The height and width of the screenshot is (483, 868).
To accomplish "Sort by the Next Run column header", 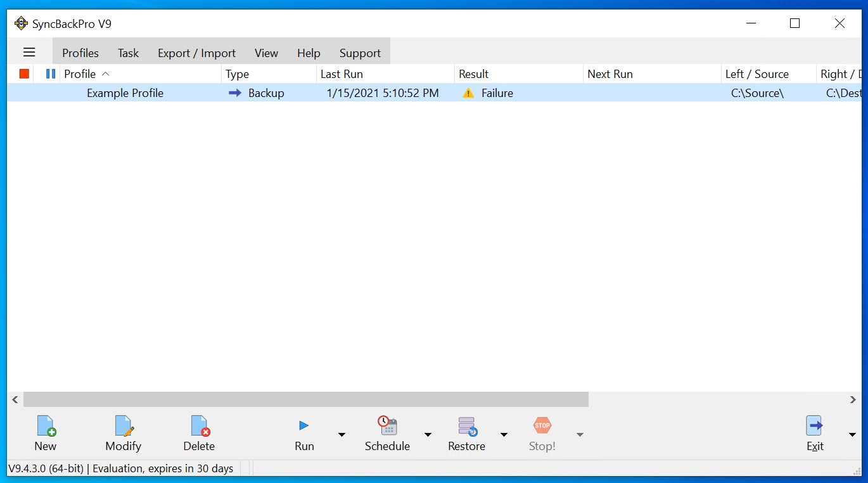I will tap(652, 74).
